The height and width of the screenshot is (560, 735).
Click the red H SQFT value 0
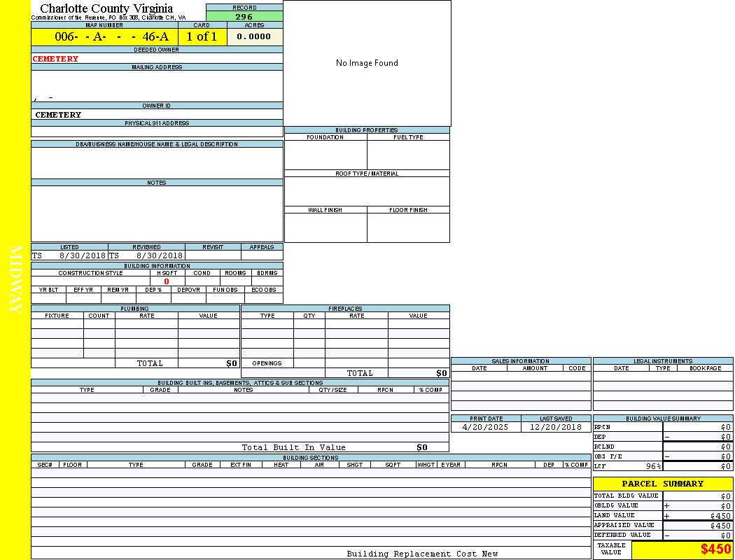click(167, 281)
